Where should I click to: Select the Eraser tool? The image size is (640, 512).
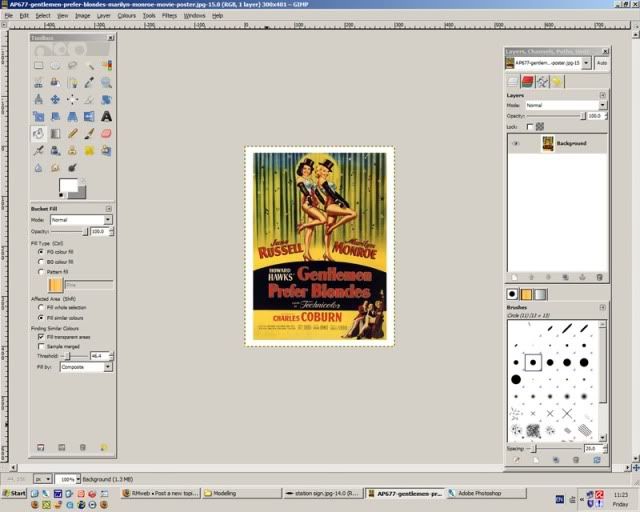click(x=106, y=134)
